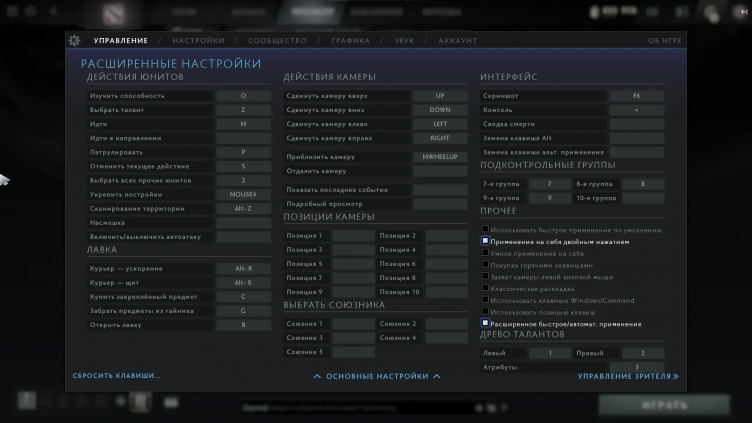
Task: Collapse to Основные настройки
Action: 377,377
